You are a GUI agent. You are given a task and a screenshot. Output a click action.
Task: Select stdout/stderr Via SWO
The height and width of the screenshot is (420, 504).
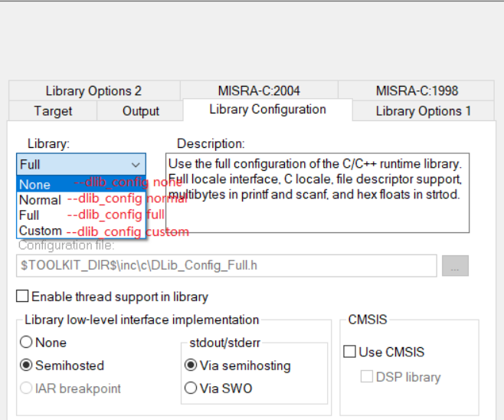[191, 389]
